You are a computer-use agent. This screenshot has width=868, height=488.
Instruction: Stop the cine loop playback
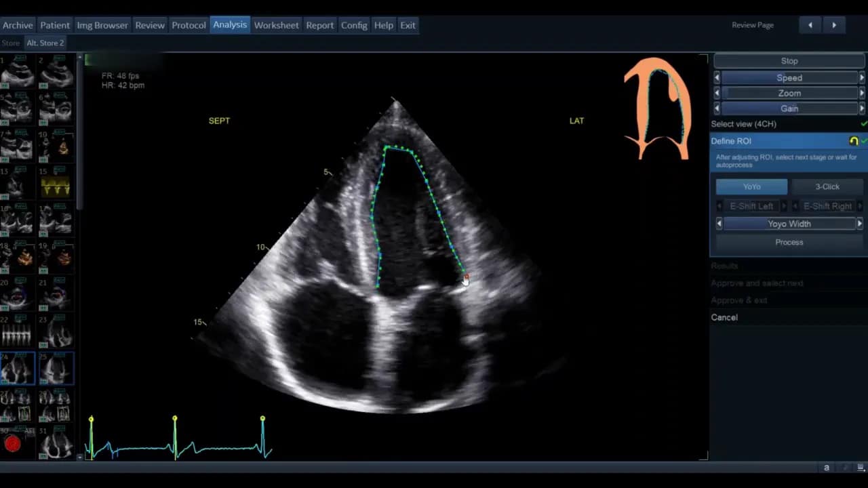coord(789,61)
